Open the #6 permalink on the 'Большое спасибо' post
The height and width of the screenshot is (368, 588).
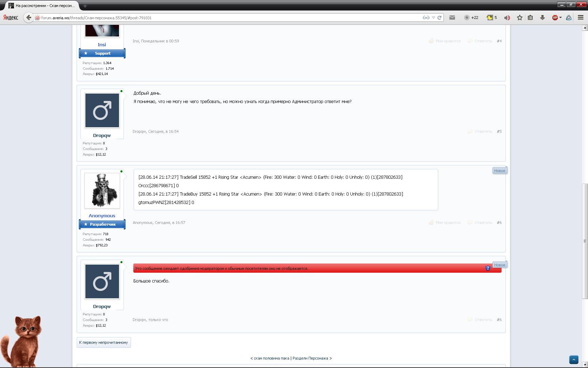(x=499, y=320)
